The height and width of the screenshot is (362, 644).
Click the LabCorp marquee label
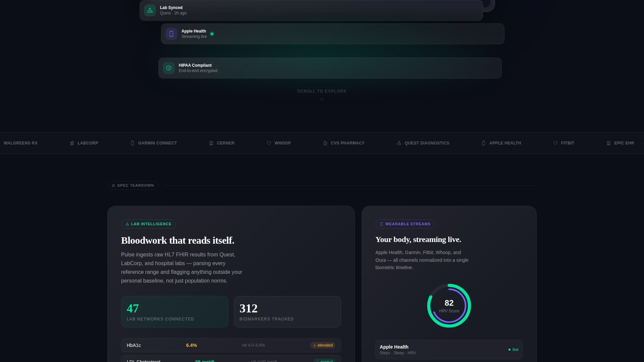point(88,143)
